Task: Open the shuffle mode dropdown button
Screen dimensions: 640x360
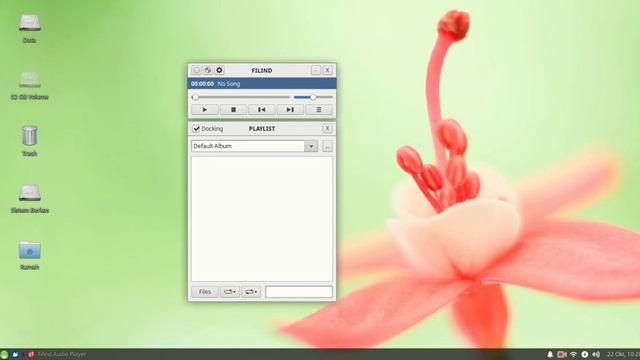Action: 230,292
